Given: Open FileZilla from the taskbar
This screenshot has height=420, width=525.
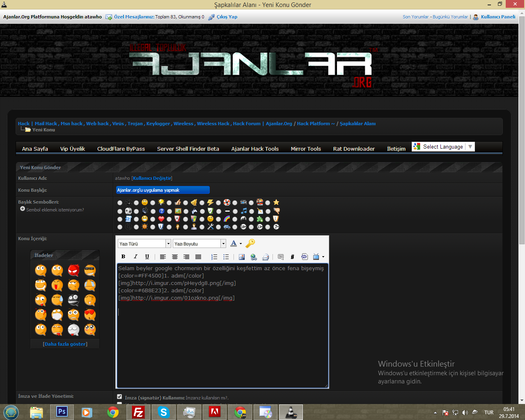Looking at the screenshot, I should click(138, 412).
